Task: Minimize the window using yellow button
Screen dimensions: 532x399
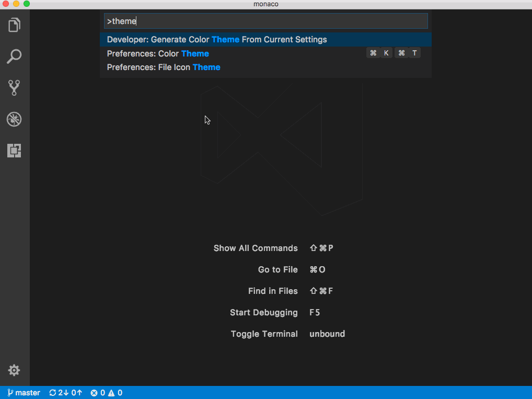Action: point(16,4)
